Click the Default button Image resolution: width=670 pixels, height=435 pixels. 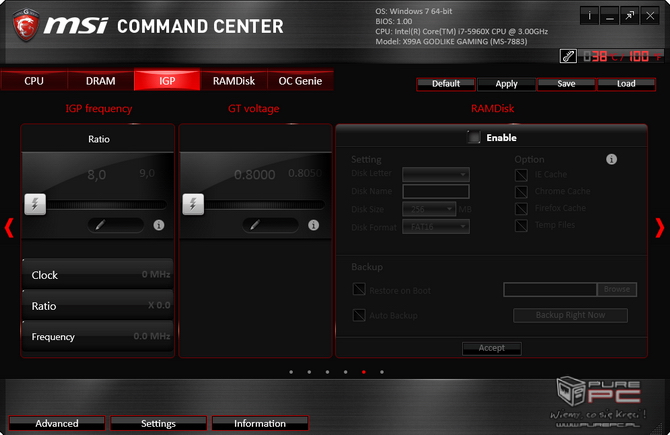pos(446,84)
